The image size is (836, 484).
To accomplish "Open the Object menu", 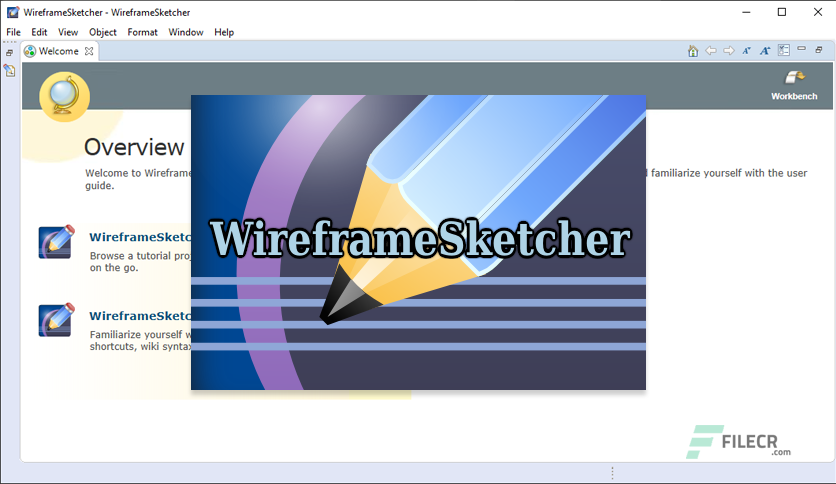I will (103, 32).
